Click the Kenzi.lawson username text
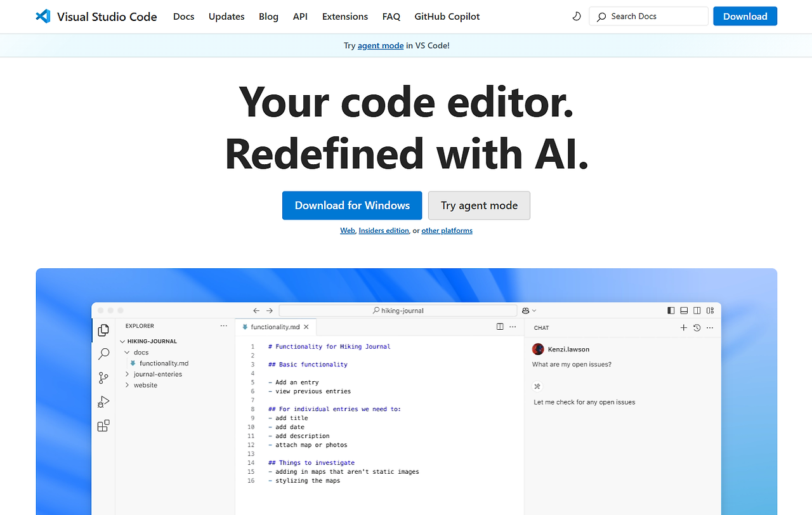Screen dimensions: 812x515 (568, 349)
